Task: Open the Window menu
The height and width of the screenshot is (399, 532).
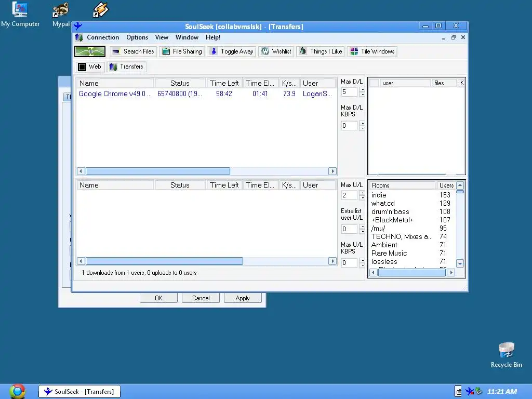Action: 187,37
